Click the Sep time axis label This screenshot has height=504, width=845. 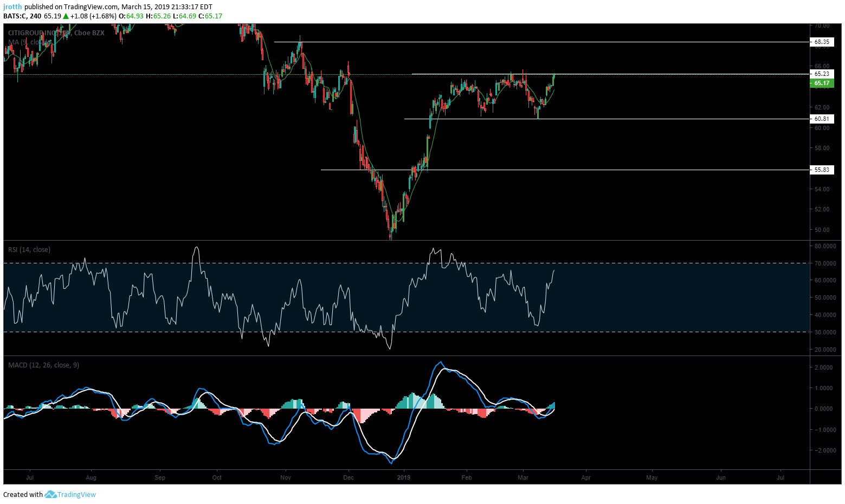[x=160, y=477]
